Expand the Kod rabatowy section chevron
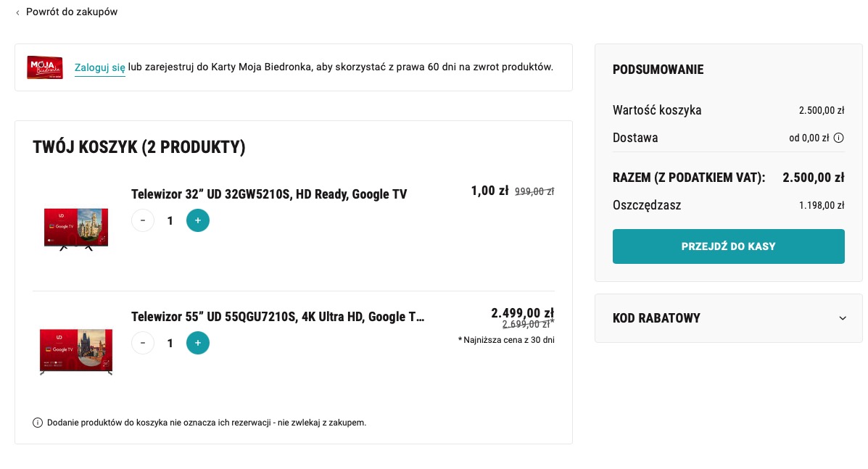 click(843, 318)
